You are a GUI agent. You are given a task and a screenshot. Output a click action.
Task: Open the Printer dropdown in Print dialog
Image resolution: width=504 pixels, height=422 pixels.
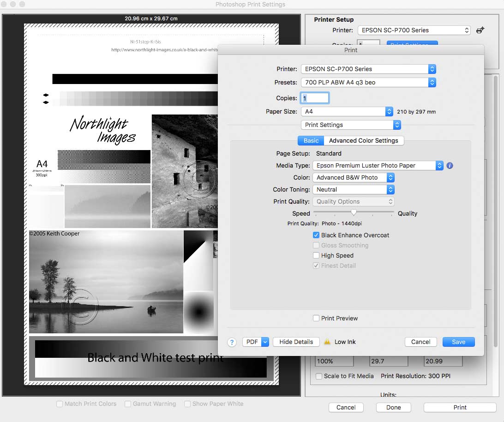pyautogui.click(x=368, y=69)
